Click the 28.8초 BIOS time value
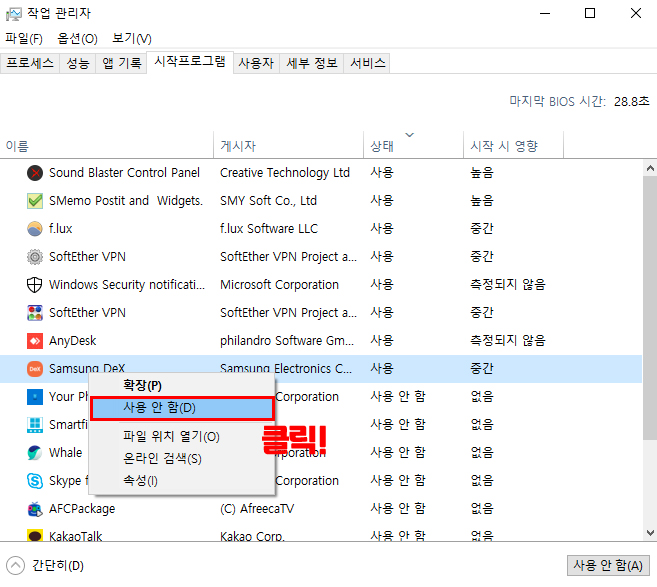Screen dimensions: 657x587 click(631, 101)
